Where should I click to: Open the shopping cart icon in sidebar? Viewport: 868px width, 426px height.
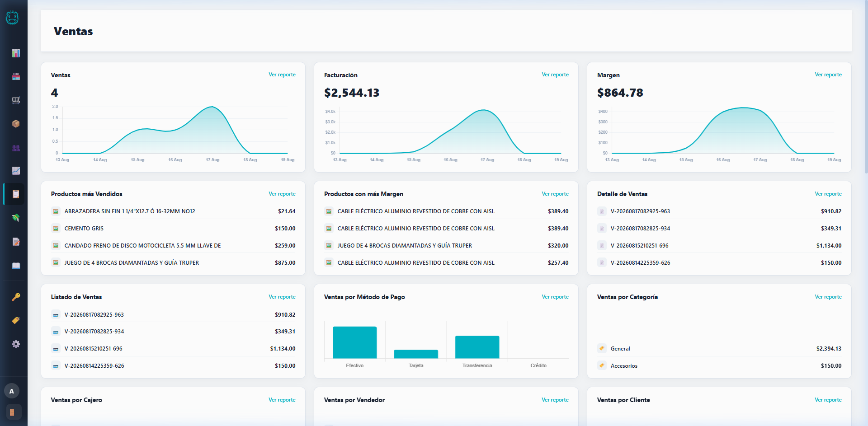click(16, 100)
